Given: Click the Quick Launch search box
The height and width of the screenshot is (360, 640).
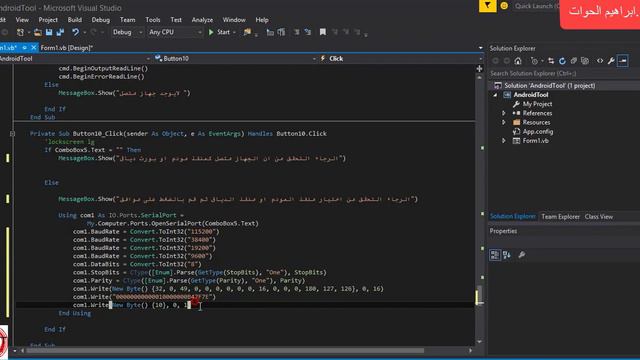Looking at the screenshot, I should [x=536, y=6].
